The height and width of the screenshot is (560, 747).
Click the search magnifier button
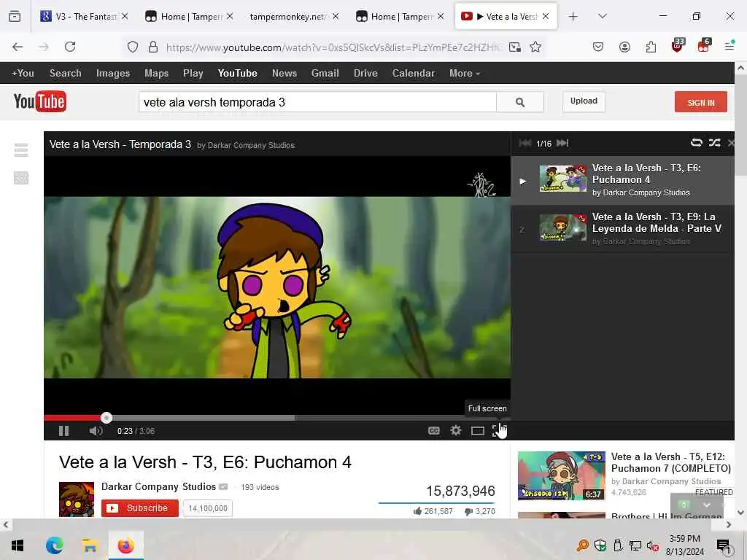click(x=520, y=102)
